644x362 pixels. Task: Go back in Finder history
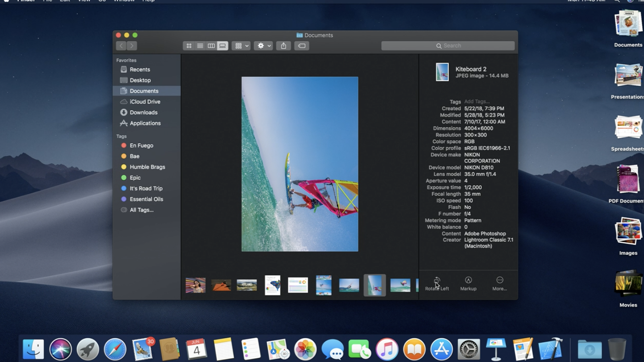point(121,46)
